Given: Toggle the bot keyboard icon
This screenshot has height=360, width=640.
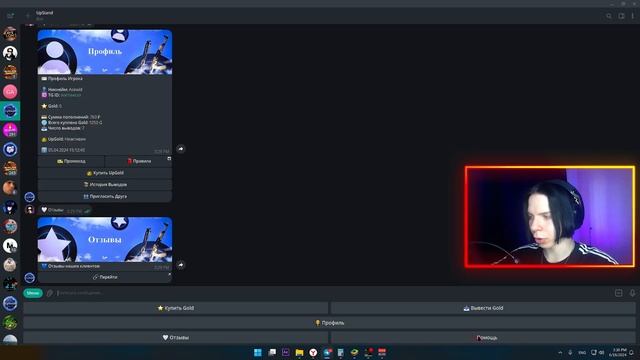Looking at the screenshot, I should (618, 293).
